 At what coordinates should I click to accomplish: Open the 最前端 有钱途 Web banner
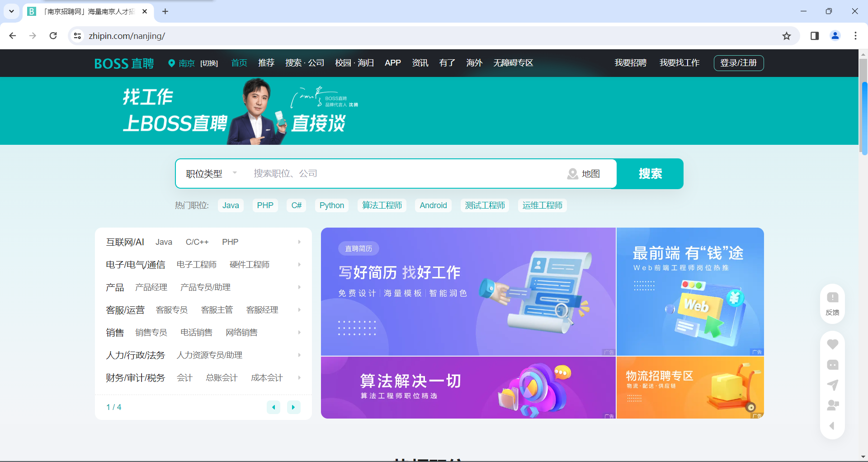(690, 292)
